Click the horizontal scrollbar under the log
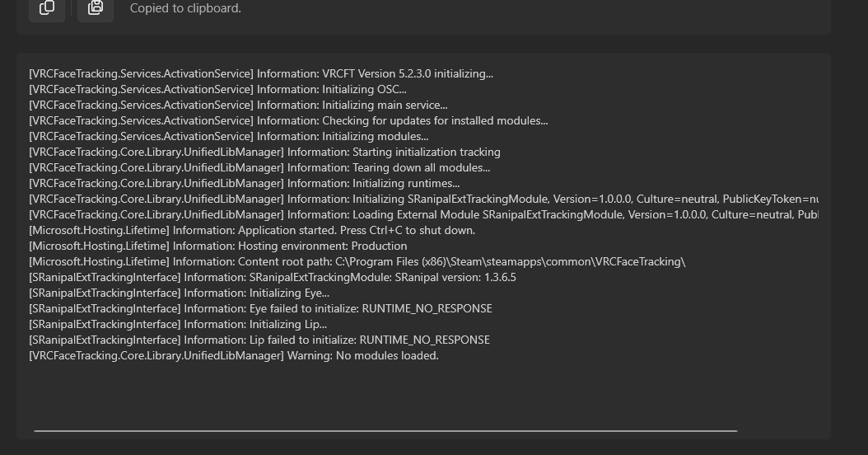 tap(385, 430)
